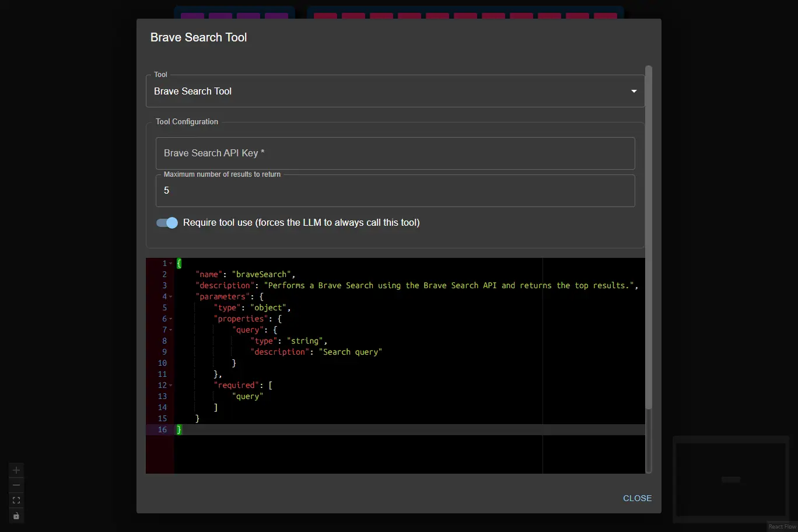Select the zoom in icon on canvas controls
Viewport: 798px width, 532px height.
pos(16,470)
